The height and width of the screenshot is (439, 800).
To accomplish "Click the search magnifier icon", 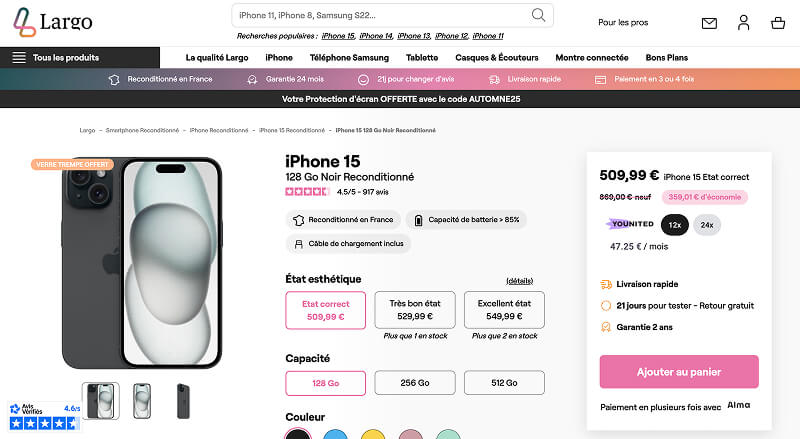I will pyautogui.click(x=539, y=15).
